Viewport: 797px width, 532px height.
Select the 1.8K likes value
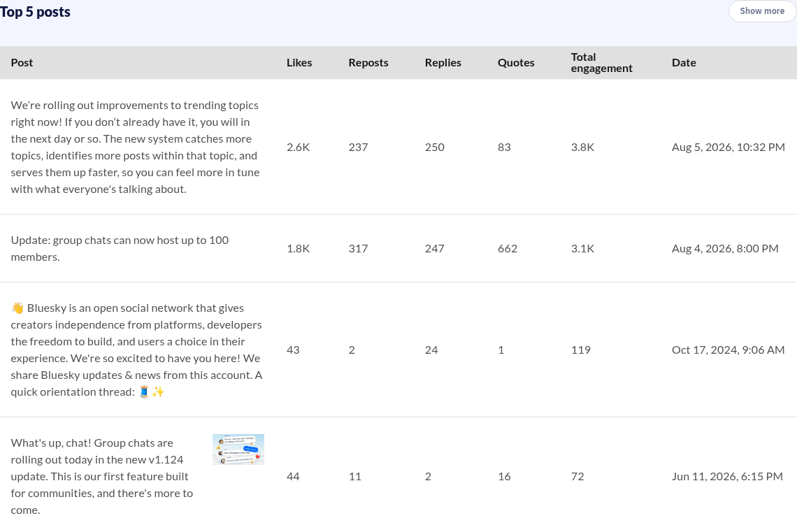(298, 248)
